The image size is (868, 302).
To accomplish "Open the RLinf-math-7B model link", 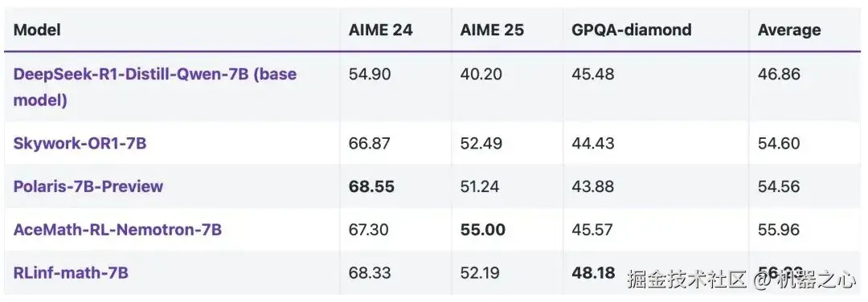I will click(x=71, y=273).
